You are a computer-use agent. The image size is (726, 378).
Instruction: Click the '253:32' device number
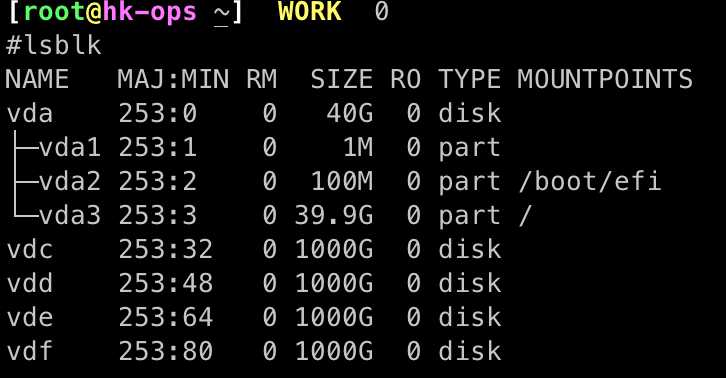coord(166,249)
